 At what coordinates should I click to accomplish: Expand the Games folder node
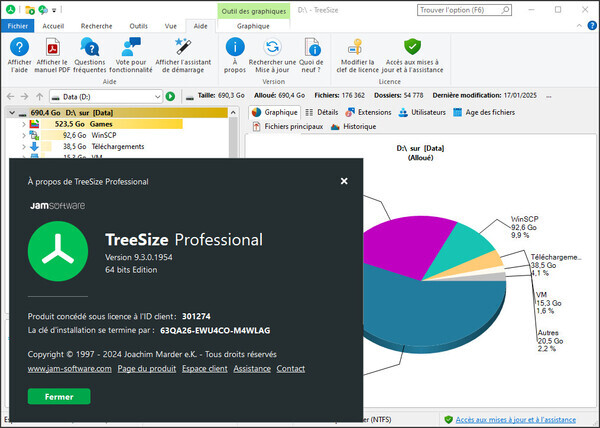coord(24,124)
